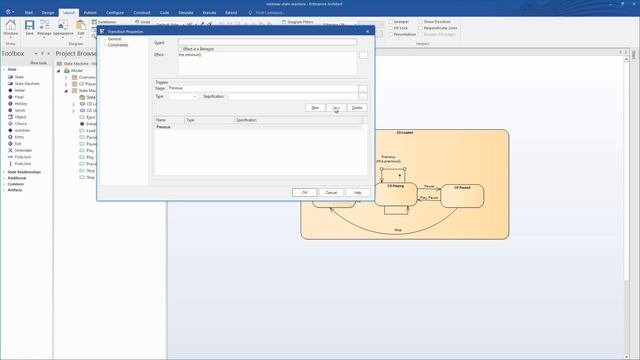The width and height of the screenshot is (640, 360).
Task: Open the Simulate ribbon tab
Action: tap(186, 13)
